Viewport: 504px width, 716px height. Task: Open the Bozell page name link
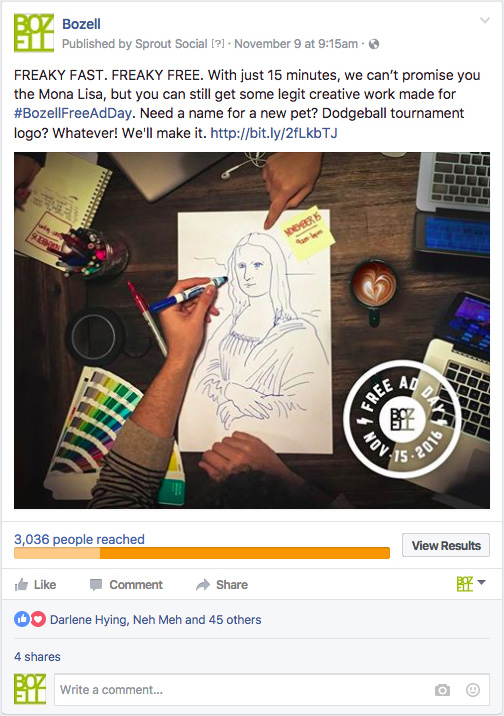click(x=81, y=24)
